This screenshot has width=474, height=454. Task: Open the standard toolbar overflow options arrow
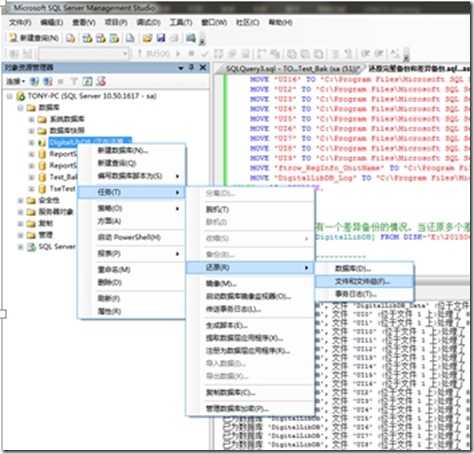click(x=202, y=40)
